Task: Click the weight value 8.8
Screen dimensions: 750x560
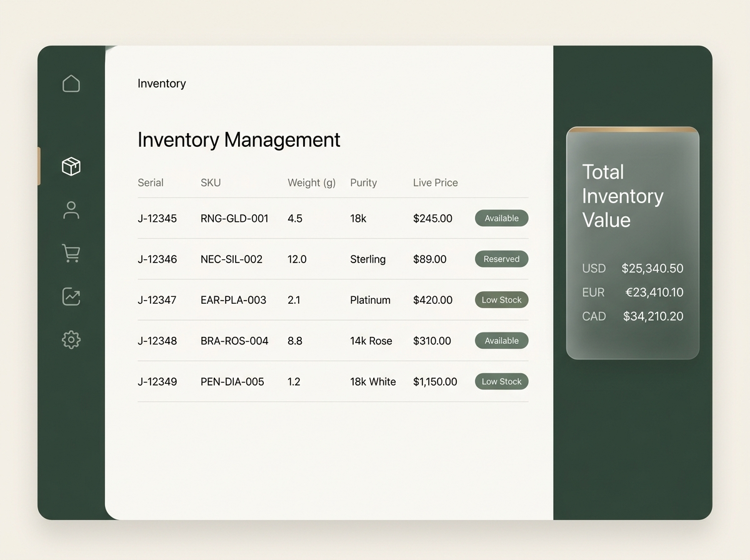Action: click(295, 341)
